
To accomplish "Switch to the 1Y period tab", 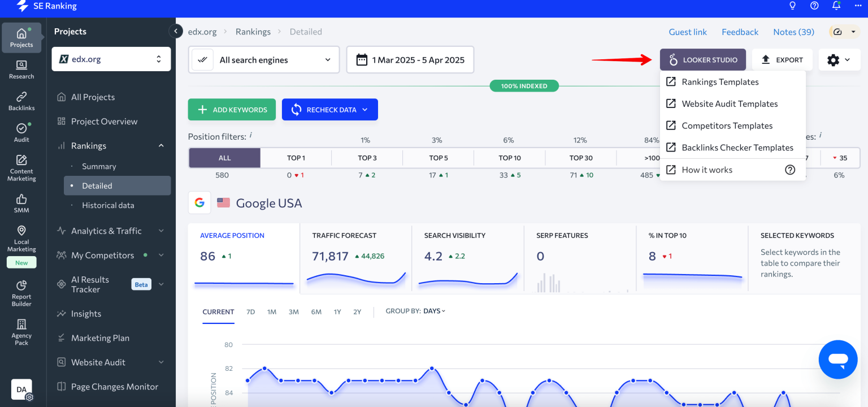I will 336,311.
